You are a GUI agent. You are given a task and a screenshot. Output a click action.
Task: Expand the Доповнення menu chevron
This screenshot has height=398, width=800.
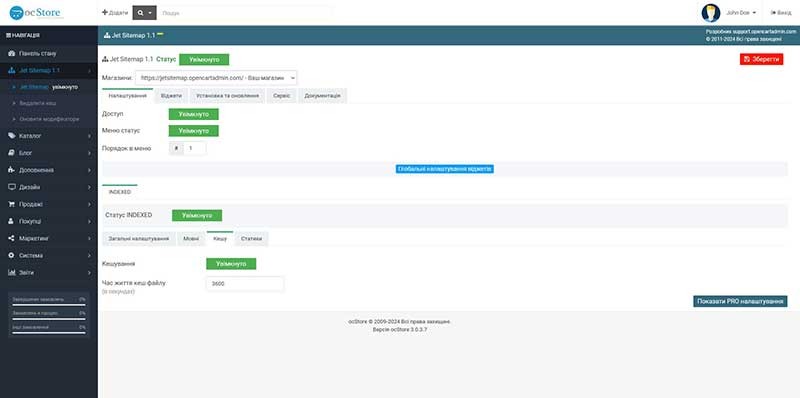pos(89,170)
